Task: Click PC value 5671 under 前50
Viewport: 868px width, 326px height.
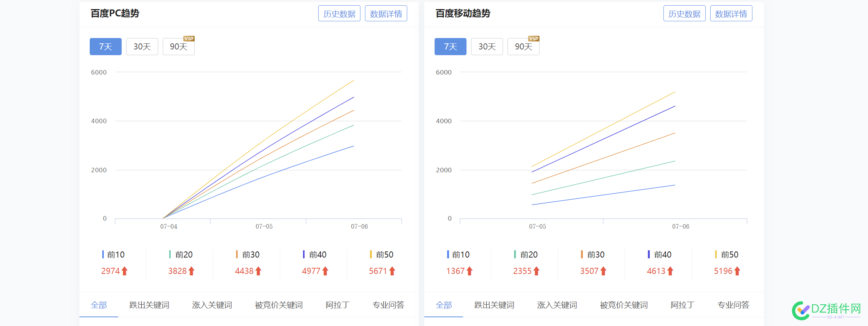Action: [x=378, y=271]
